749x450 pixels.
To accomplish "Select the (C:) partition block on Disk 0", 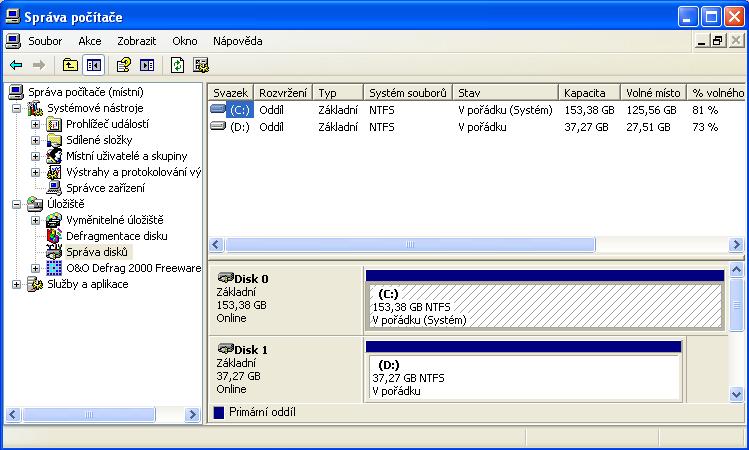I will click(545, 306).
